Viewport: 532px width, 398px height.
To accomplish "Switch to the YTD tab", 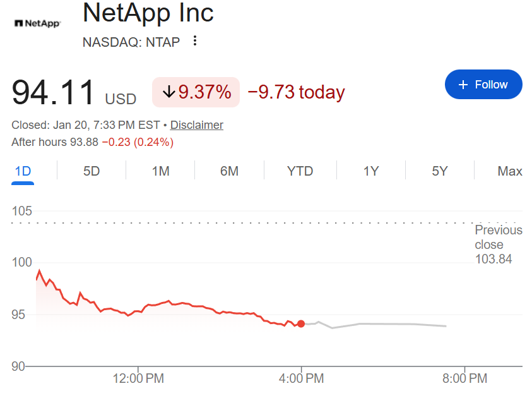I will coord(300,171).
